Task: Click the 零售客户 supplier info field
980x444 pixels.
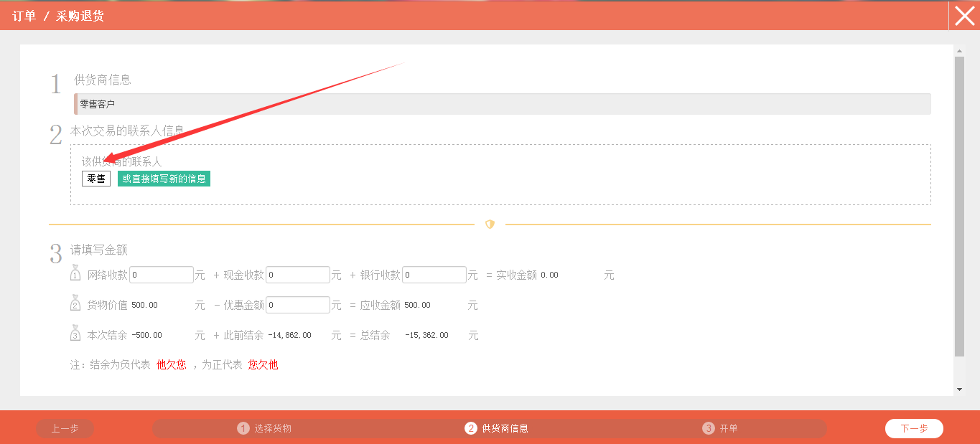Action: (503, 104)
